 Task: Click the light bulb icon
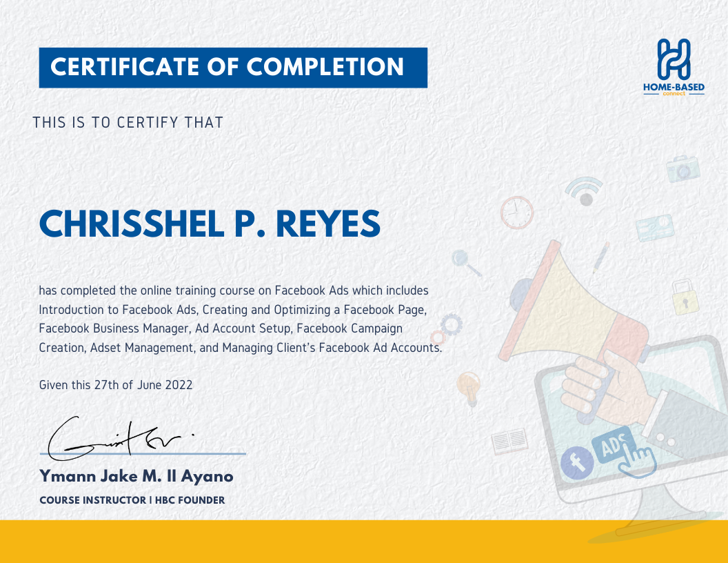tap(469, 389)
